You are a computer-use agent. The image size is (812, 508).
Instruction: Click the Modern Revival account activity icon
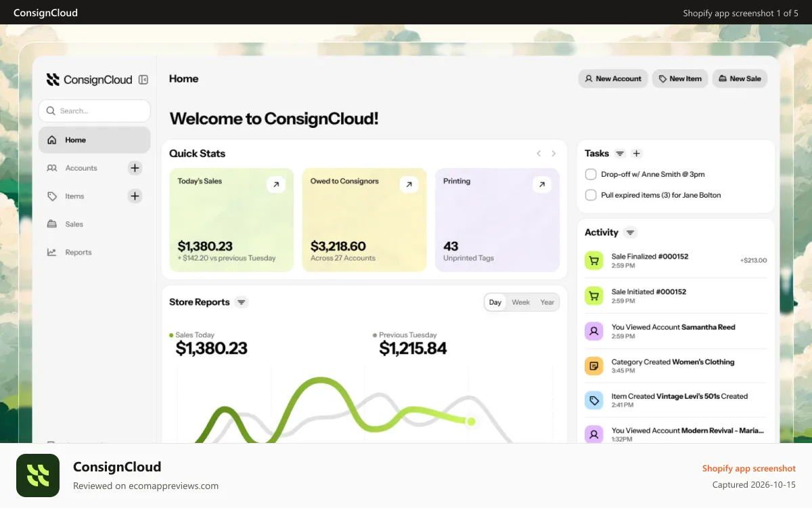(593, 434)
